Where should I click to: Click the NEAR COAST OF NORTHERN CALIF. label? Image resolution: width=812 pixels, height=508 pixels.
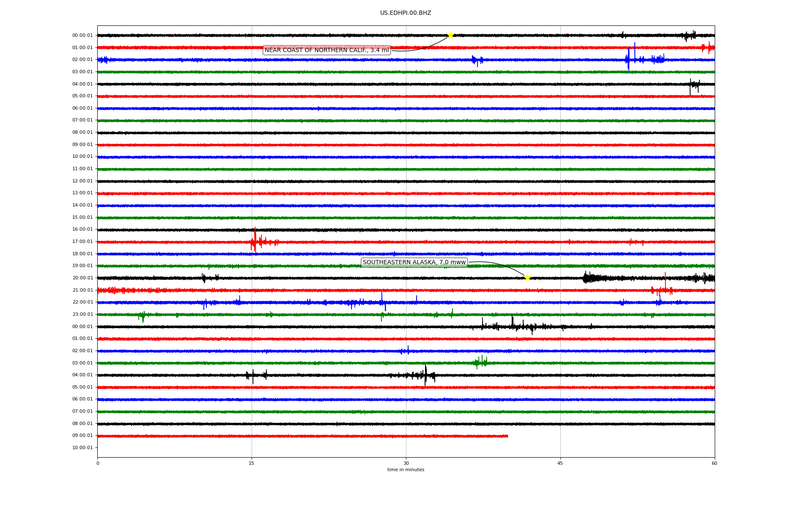pyautogui.click(x=326, y=50)
